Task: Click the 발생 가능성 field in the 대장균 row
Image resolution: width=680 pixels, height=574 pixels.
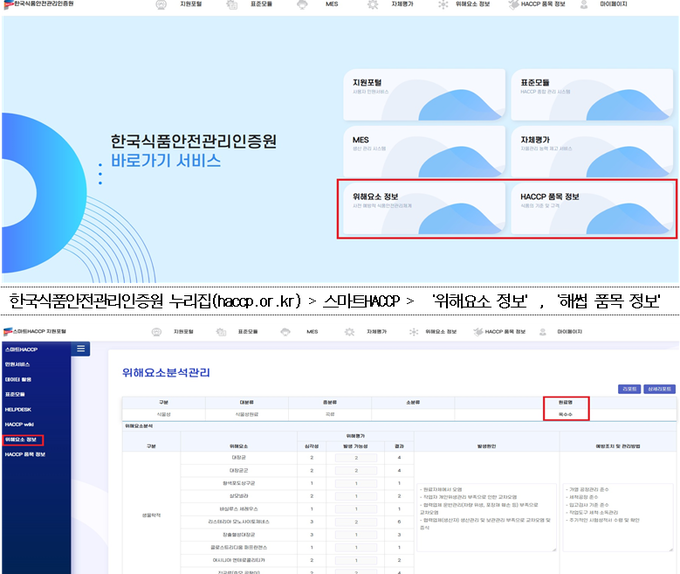Action: tap(356, 458)
